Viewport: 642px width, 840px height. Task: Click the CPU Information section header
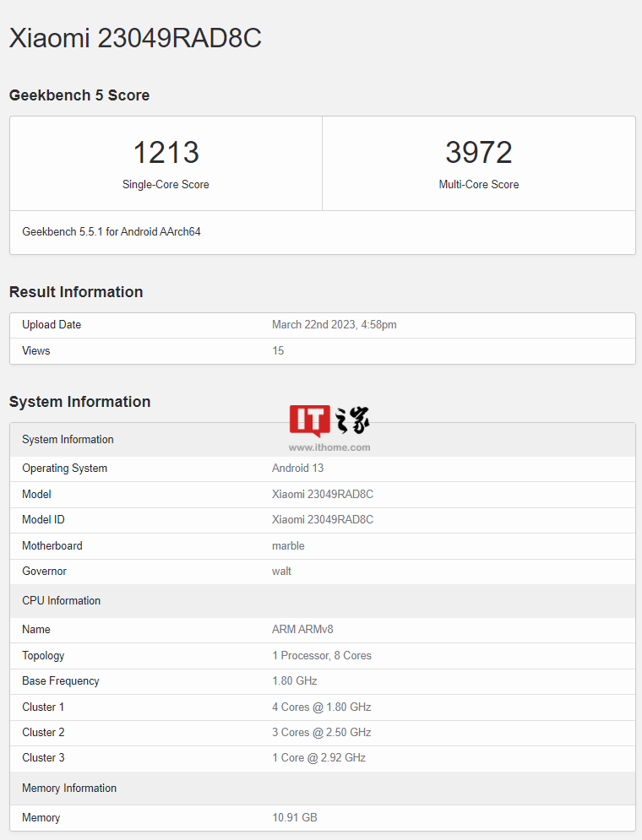pyautogui.click(x=61, y=601)
